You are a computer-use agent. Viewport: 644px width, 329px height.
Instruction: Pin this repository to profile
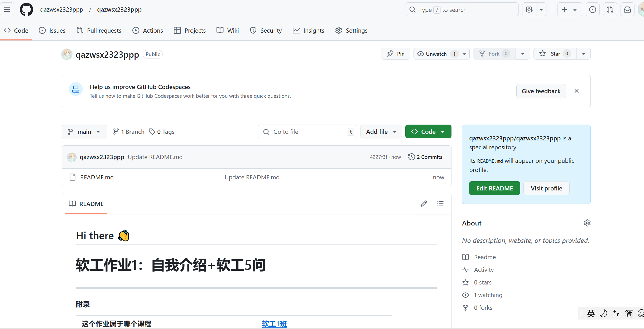point(396,54)
